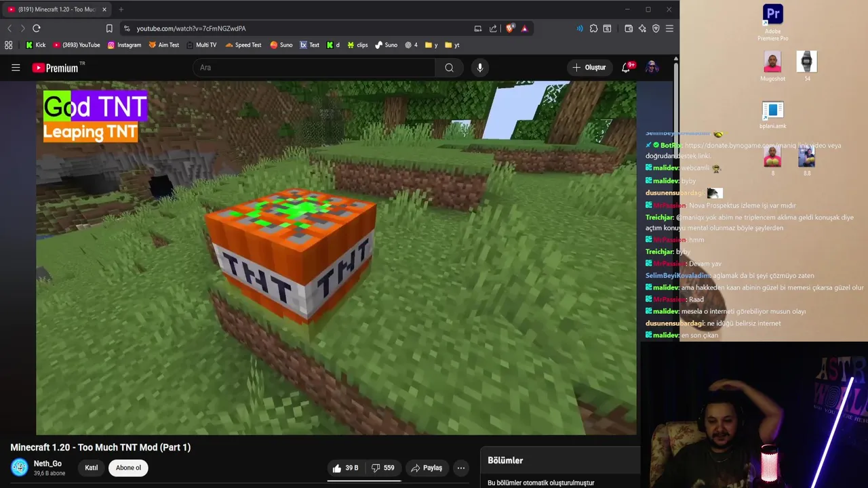Screen dimensions: 868x488
Task: Open Brave wallet icon in toolbar
Action: click(629, 28)
